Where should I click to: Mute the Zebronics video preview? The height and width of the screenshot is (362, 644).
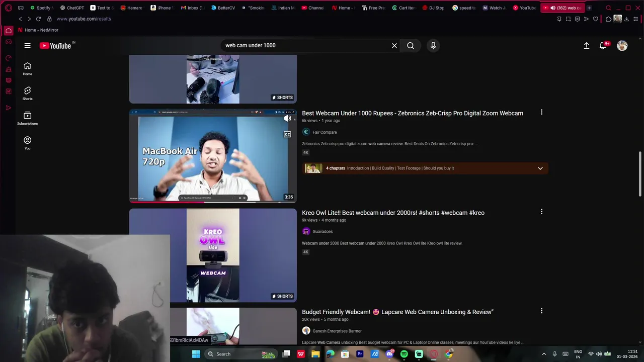(287, 119)
